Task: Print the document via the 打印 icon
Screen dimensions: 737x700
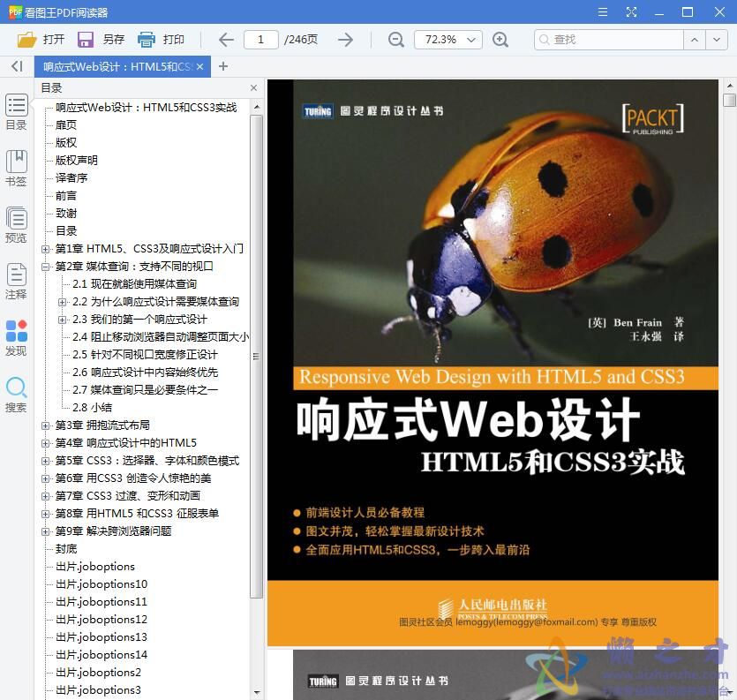Action: click(147, 39)
